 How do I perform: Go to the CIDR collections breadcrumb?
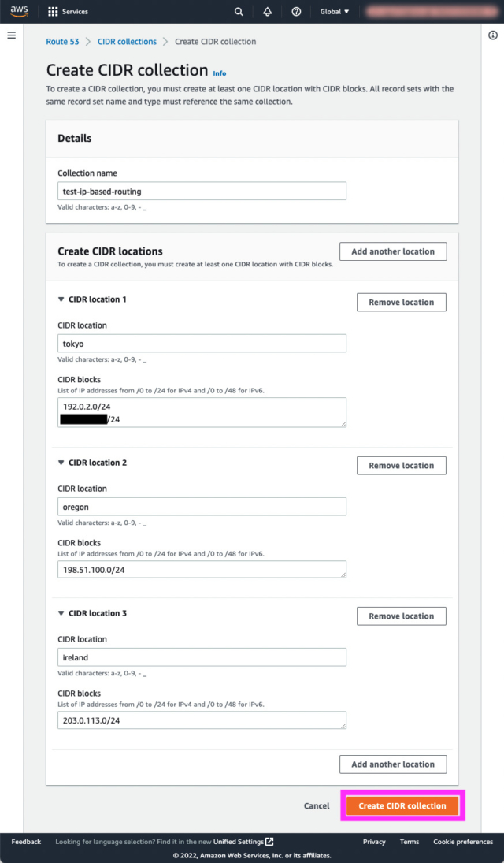[127, 42]
